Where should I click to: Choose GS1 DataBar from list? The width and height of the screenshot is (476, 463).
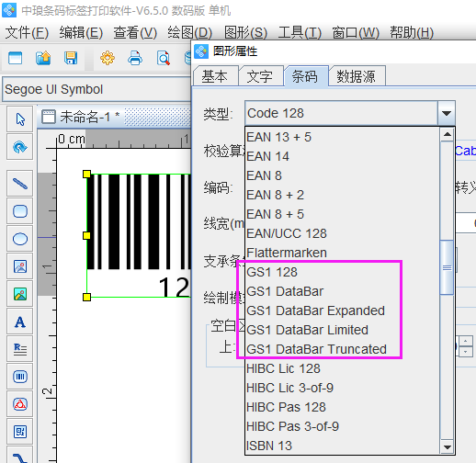pyautogui.click(x=343, y=291)
